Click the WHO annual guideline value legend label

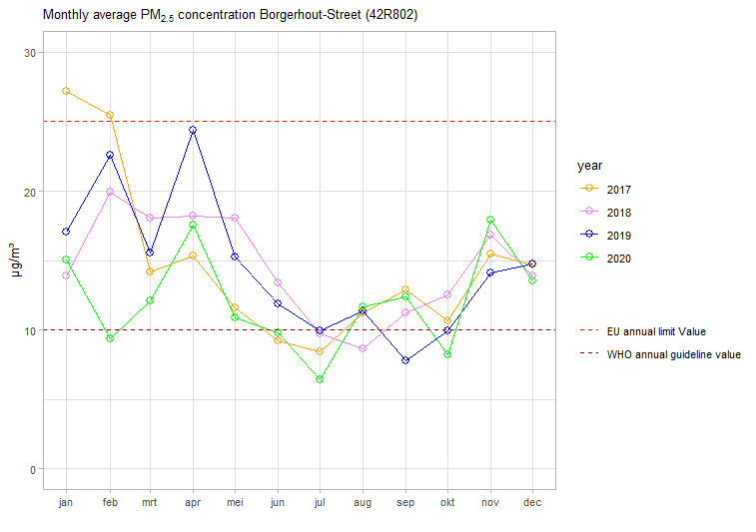pos(673,354)
